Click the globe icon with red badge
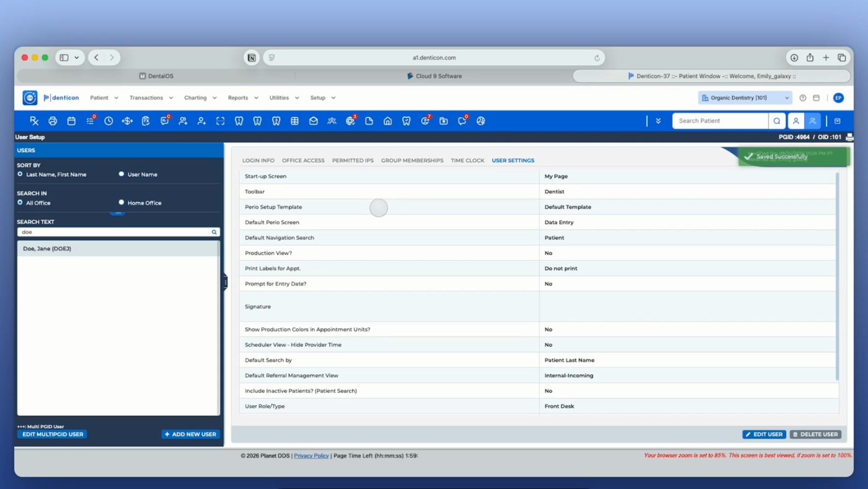The width and height of the screenshot is (868, 489). (x=351, y=121)
